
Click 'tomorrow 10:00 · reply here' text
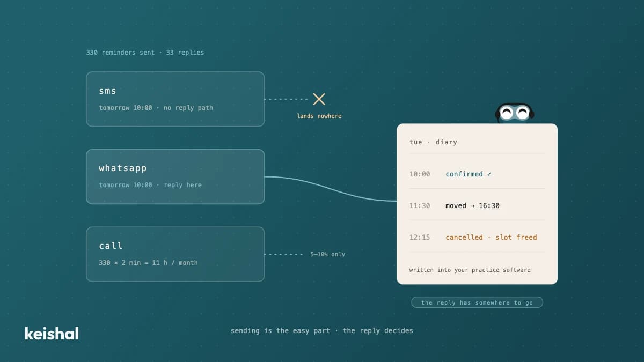(x=150, y=185)
